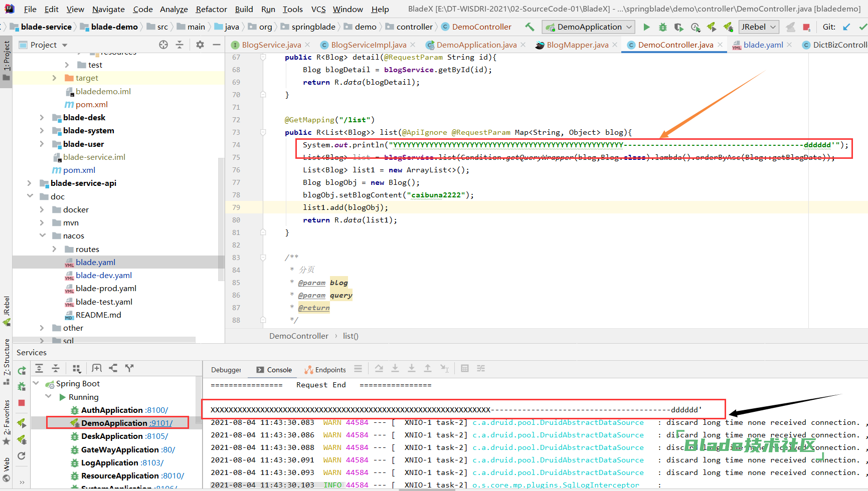
Task: Click Open in new tab Services icon
Action: [x=97, y=368]
